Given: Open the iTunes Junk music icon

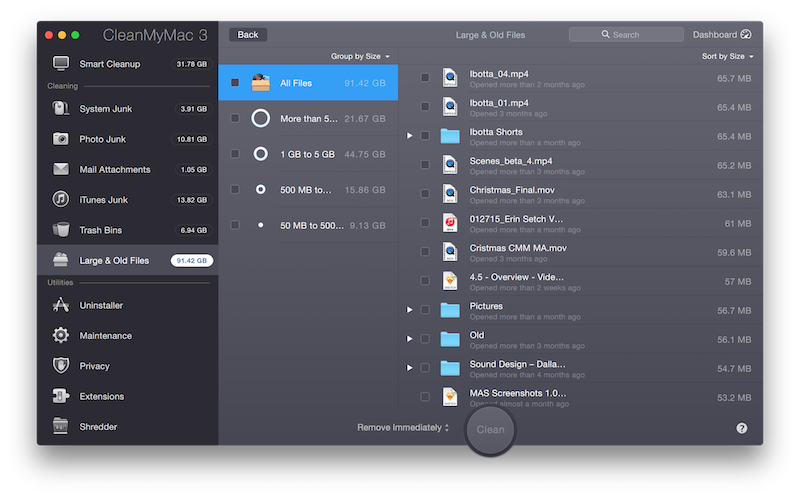Looking at the screenshot, I should [61, 200].
